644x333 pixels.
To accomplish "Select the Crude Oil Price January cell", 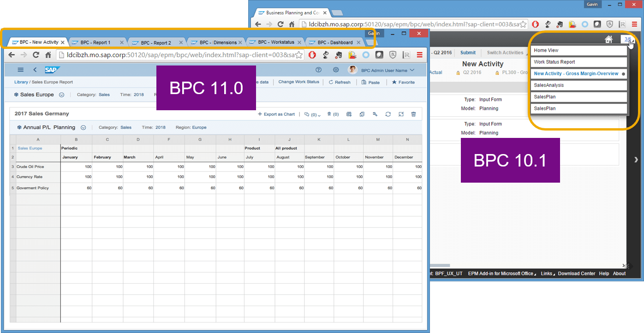I will (76, 166).
